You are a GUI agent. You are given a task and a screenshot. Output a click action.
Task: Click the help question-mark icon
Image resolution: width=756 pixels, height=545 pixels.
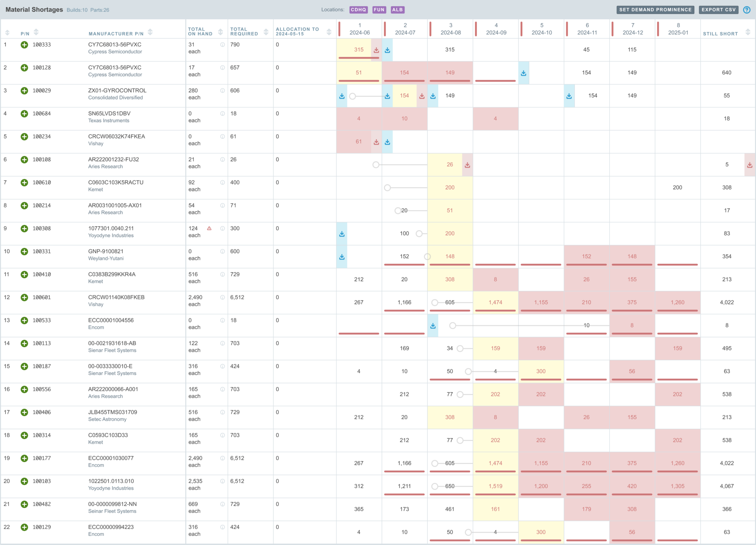747,10
